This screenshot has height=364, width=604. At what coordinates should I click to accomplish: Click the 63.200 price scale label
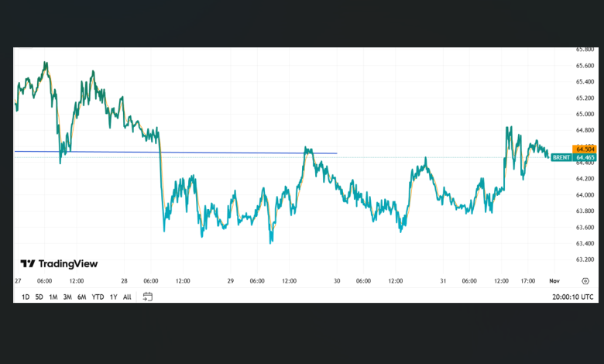point(585,260)
